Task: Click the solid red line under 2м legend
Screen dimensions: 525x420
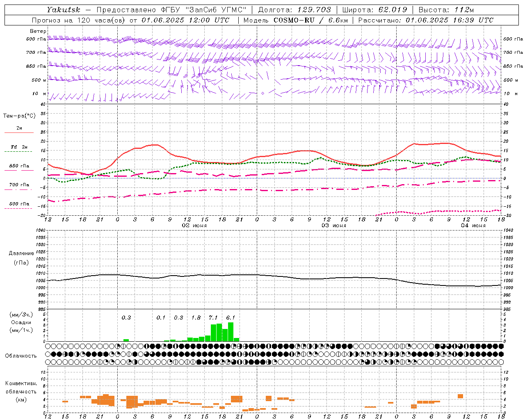Action: (19, 132)
